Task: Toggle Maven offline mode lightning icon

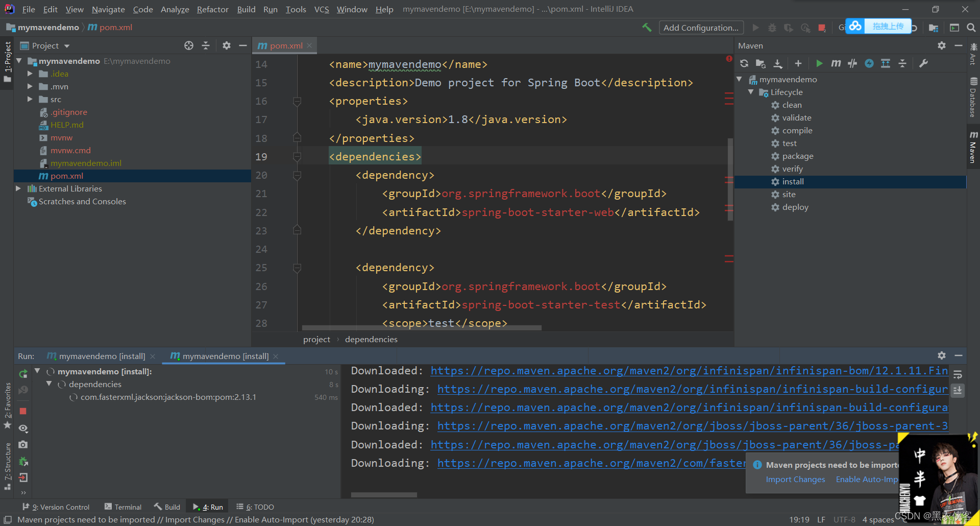Action: (x=869, y=63)
